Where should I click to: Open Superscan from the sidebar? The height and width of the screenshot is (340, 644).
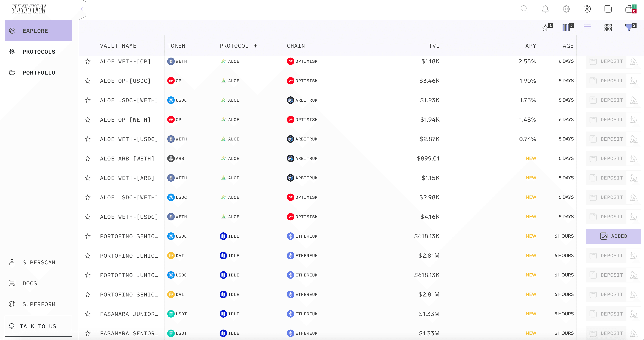(38, 262)
